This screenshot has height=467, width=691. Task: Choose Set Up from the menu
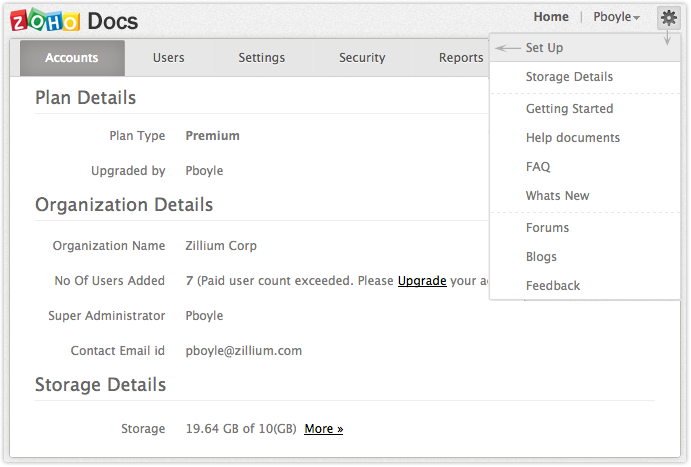click(545, 48)
